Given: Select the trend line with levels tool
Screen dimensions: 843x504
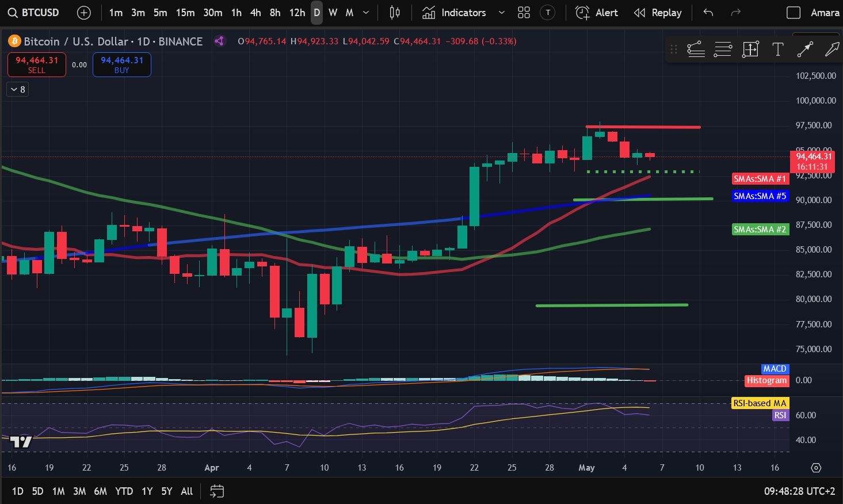Looking at the screenshot, I should click(696, 49).
